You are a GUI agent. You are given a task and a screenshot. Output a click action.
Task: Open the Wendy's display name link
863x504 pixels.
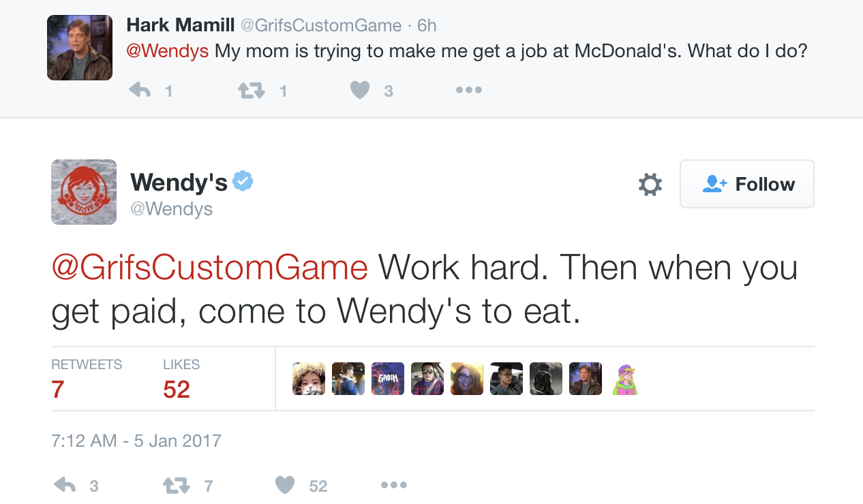[x=179, y=182]
